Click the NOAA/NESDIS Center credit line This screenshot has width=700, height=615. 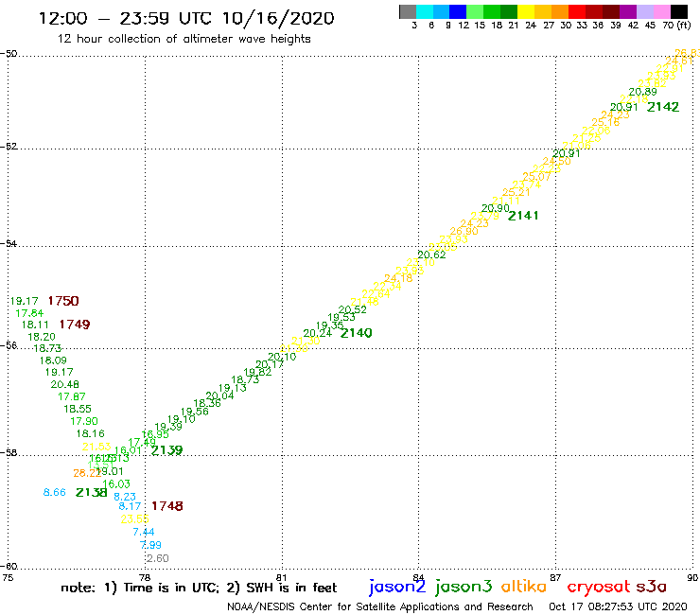pos(380,607)
